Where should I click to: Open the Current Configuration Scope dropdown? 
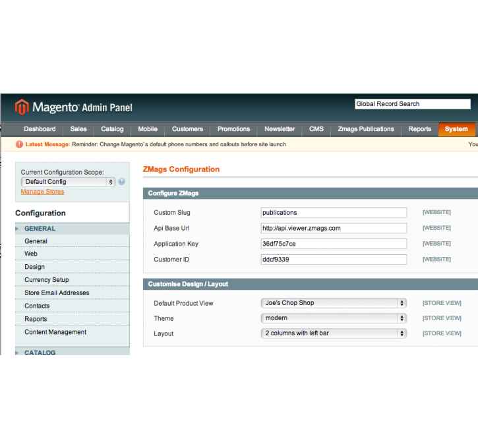(x=68, y=182)
